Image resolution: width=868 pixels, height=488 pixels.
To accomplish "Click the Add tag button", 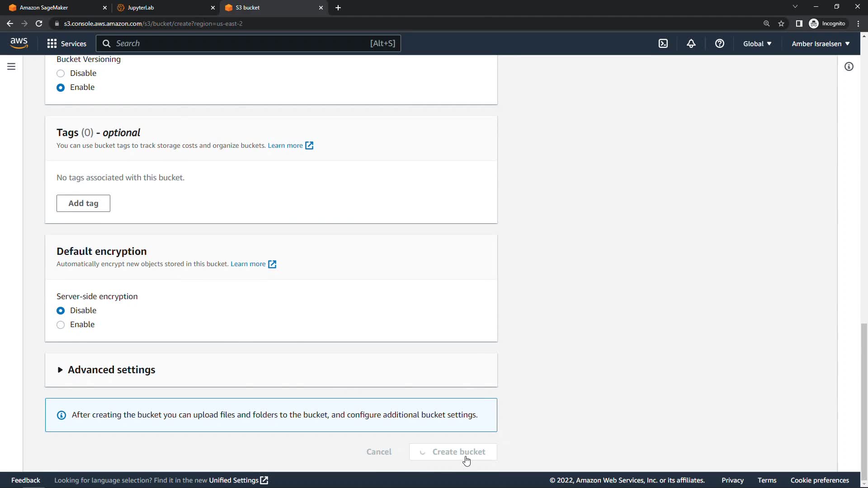I will click(x=83, y=203).
